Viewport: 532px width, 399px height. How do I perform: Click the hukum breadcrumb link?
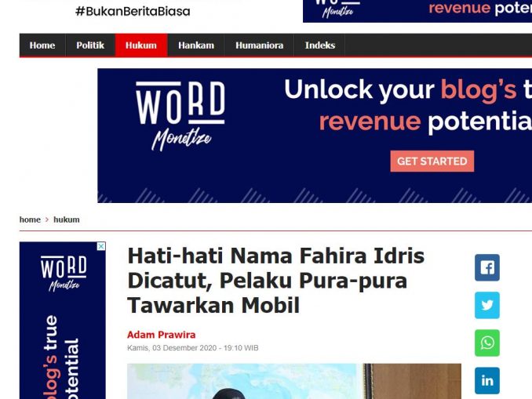coord(67,219)
